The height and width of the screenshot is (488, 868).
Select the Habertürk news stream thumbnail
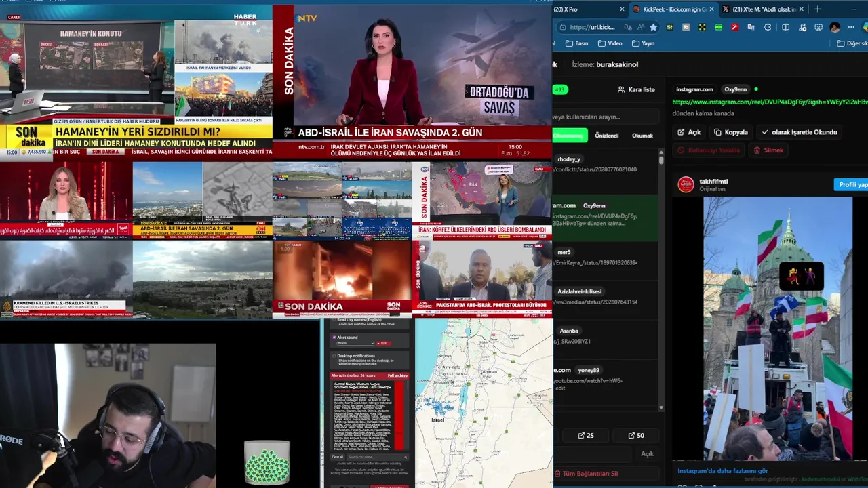tap(136, 81)
